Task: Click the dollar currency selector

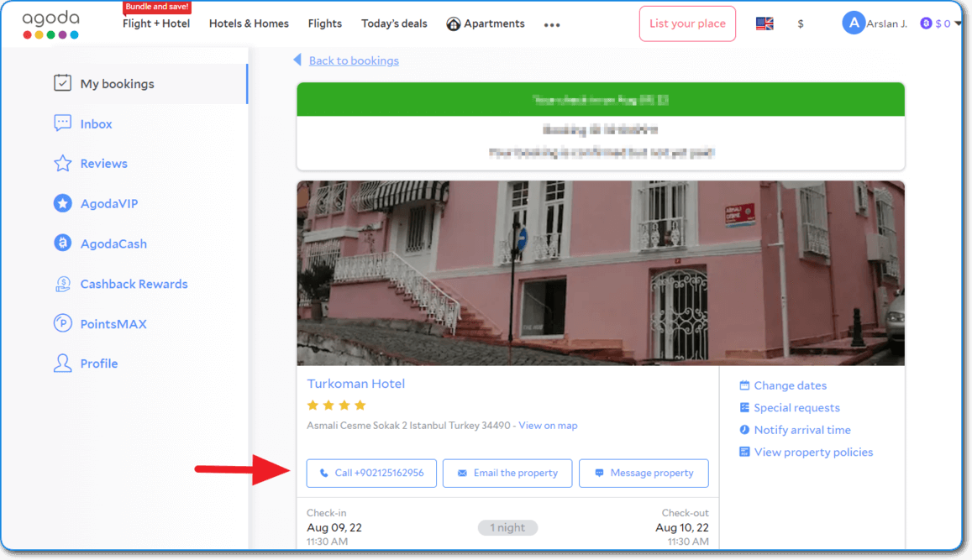Action: 801,24
